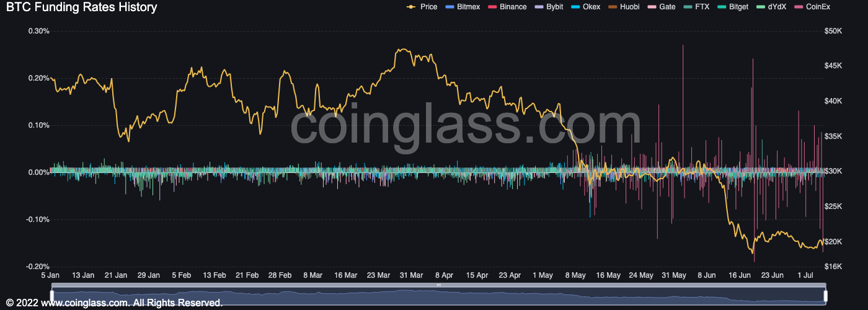Hide the Binance funding rate series
Image resolution: width=868 pixels, height=310 pixels.
click(x=508, y=7)
